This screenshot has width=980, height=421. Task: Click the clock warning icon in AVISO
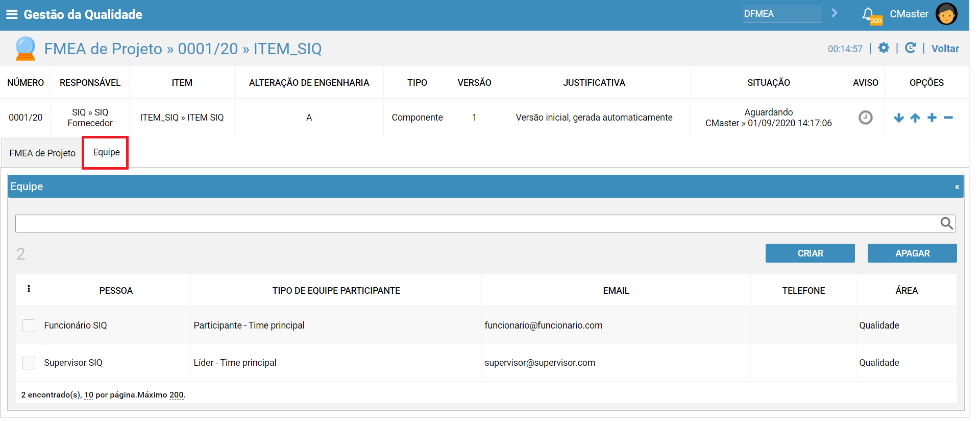[865, 118]
